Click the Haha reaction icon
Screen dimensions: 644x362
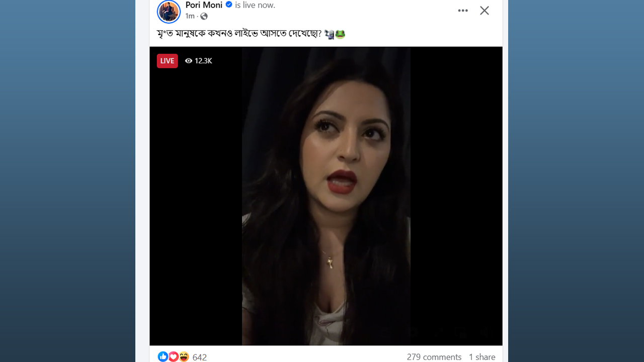pyautogui.click(x=184, y=356)
